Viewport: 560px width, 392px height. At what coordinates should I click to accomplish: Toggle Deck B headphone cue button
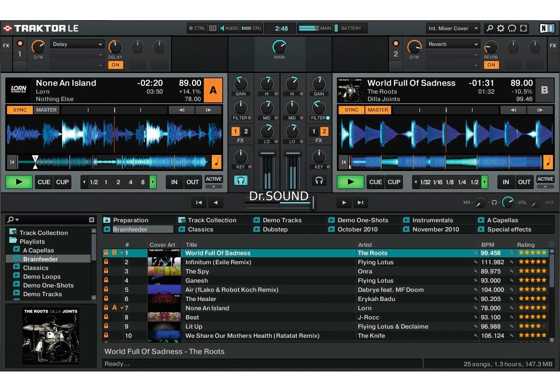[x=319, y=180]
